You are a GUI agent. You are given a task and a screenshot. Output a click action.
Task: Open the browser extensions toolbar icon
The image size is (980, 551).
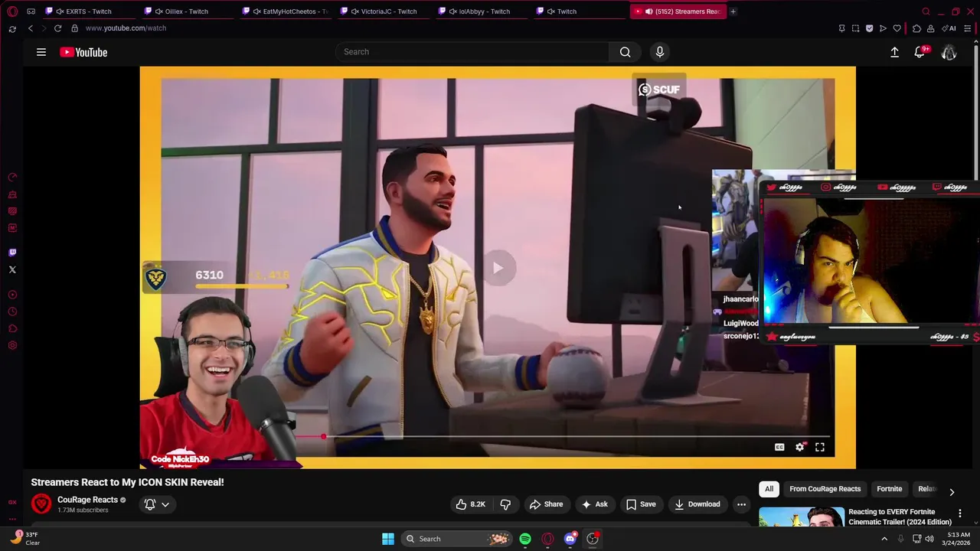[x=916, y=28]
